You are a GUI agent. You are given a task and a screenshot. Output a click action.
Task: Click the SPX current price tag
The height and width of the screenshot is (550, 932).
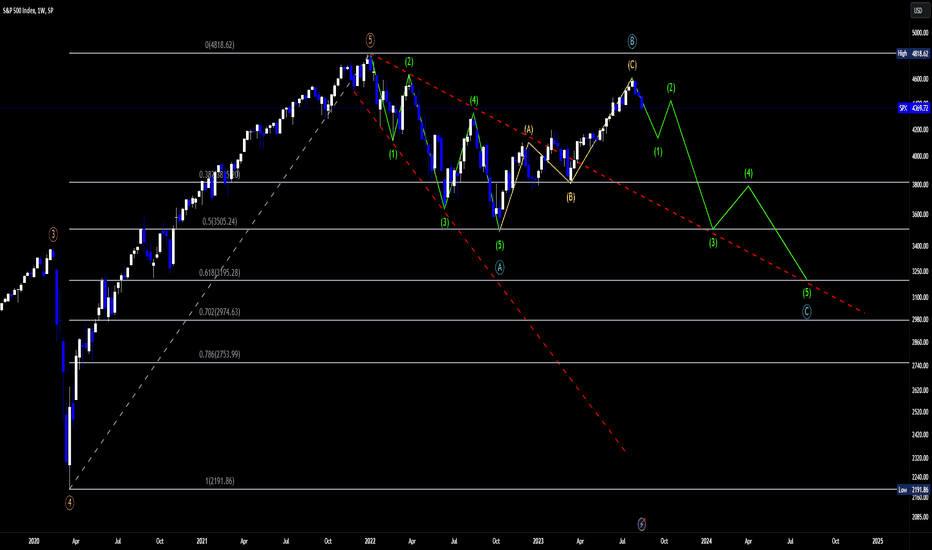915,107
